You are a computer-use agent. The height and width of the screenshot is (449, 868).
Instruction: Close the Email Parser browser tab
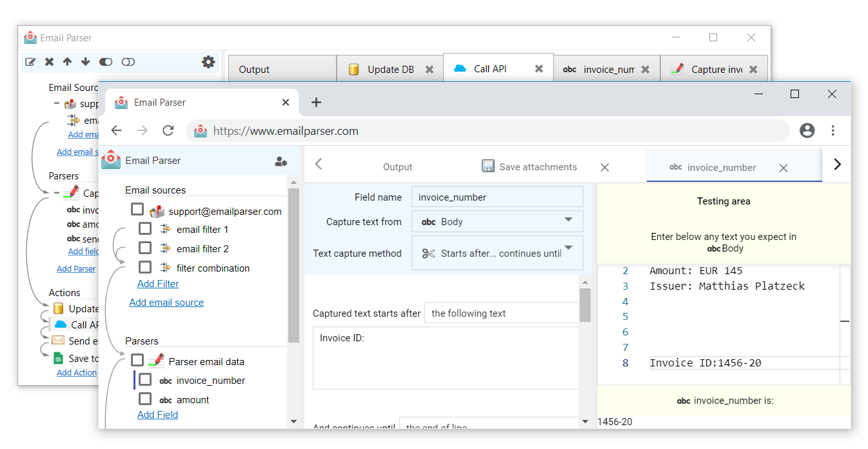point(286,102)
